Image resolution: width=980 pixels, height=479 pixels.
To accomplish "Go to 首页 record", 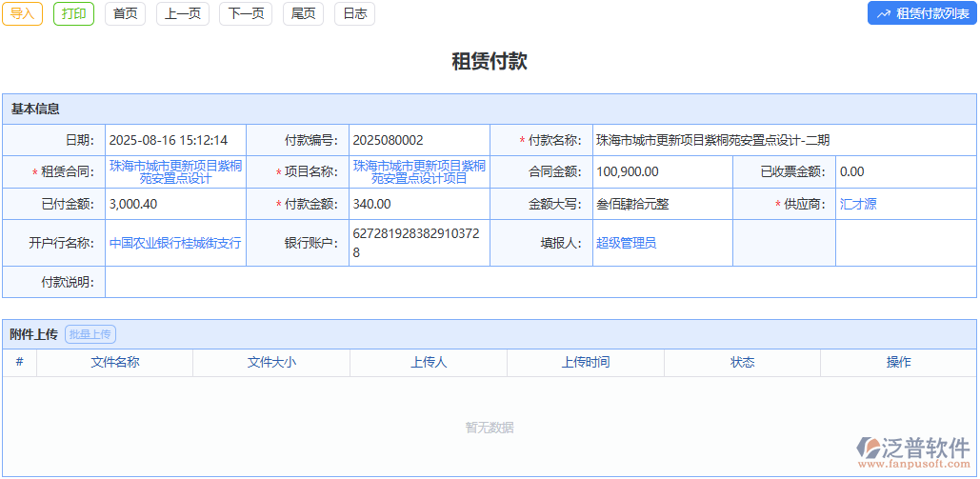I will pyautogui.click(x=125, y=13).
